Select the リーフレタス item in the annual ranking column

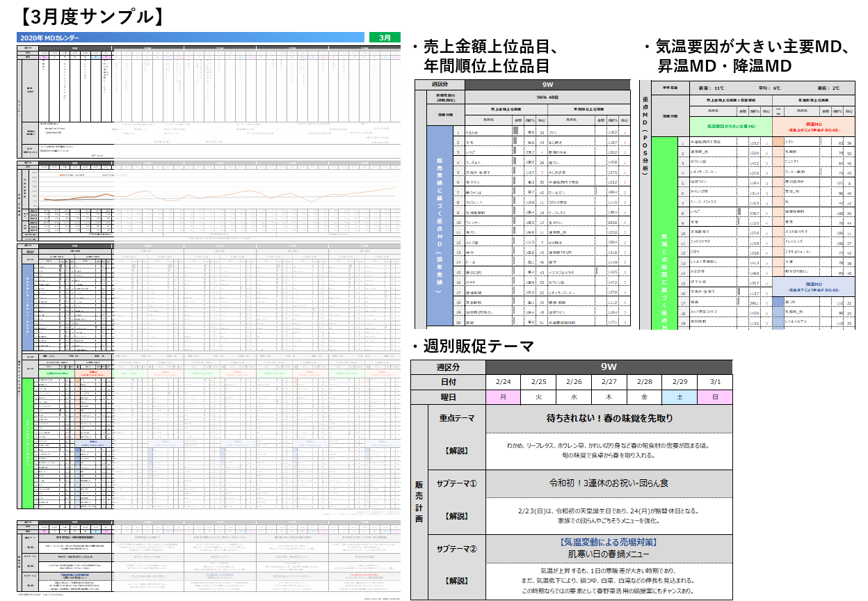(x=558, y=212)
